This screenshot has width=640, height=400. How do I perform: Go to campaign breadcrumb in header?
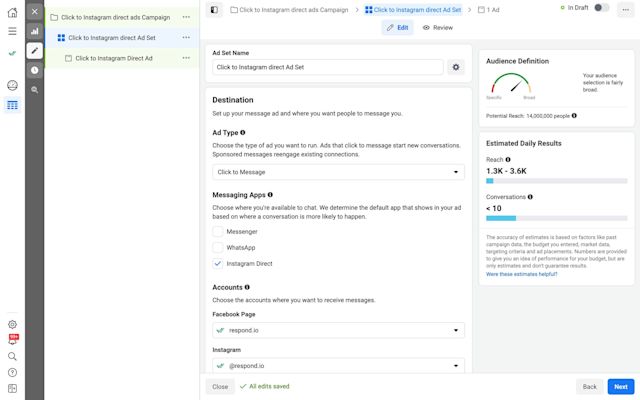289,10
